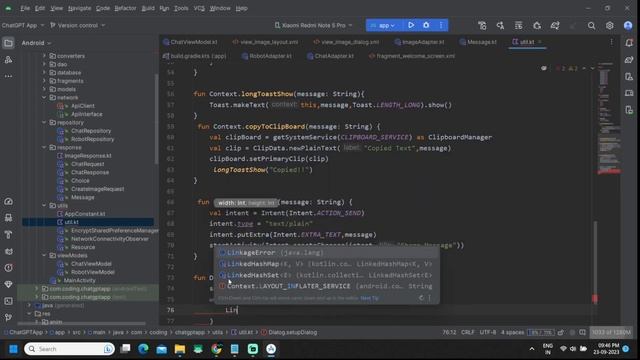Open Device Manager icon in right sidebar
The width and height of the screenshot is (640, 360).
(629, 77)
